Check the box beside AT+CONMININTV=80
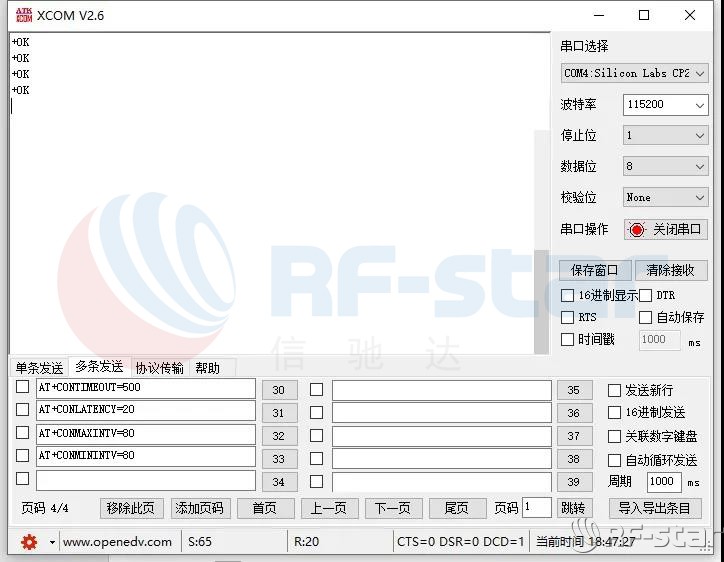 (x=22, y=455)
